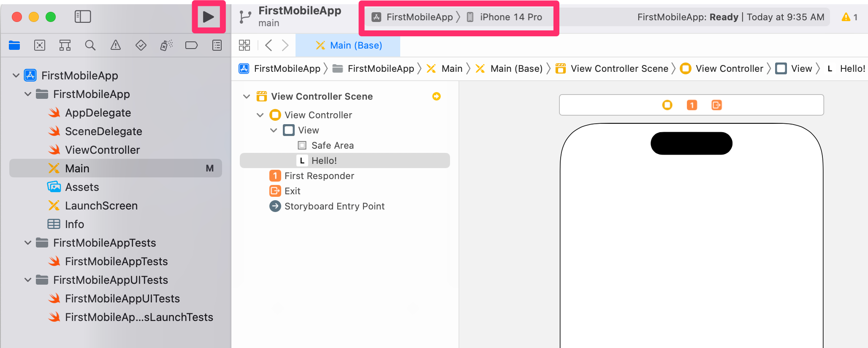Select Exit in the document outline
This screenshot has width=868, height=348.
pyautogui.click(x=285, y=191)
